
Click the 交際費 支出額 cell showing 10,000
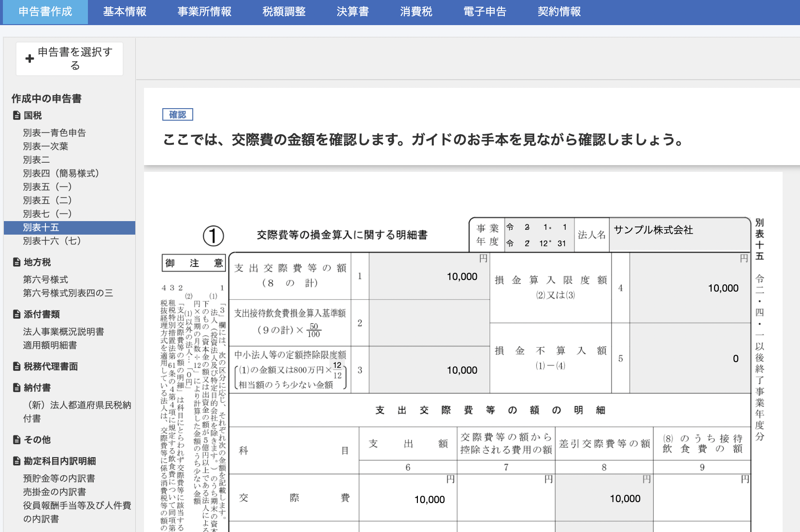[x=408, y=500]
